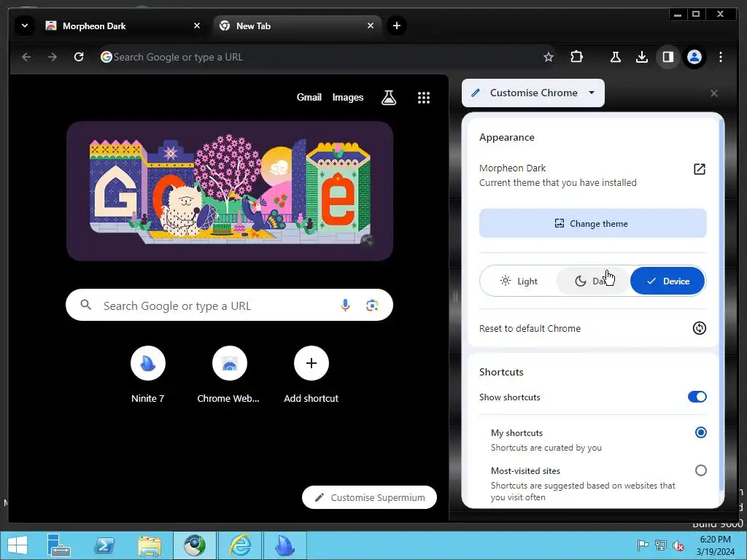Image resolution: width=747 pixels, height=560 pixels.
Task: Open the tab search dropdown arrow
Action: [25, 26]
